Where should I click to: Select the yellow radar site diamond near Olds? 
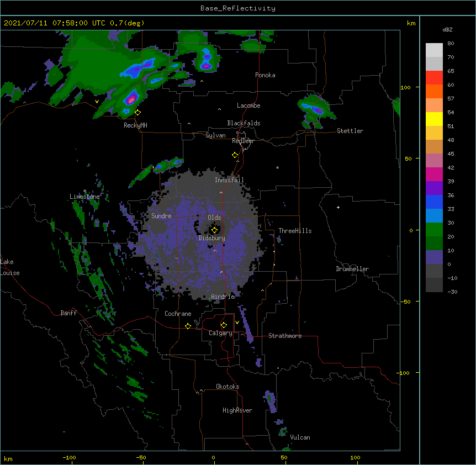pyautogui.click(x=214, y=230)
